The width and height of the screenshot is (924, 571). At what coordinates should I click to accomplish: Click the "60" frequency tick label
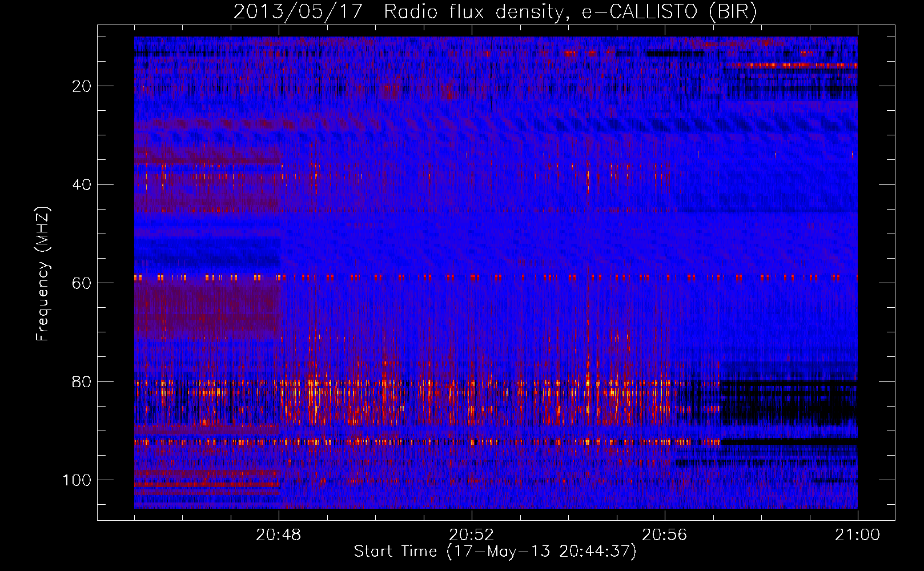pyautogui.click(x=82, y=283)
